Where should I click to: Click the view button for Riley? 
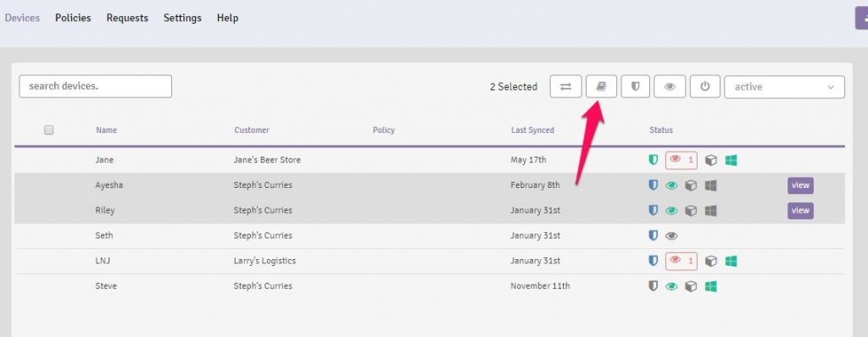click(x=800, y=211)
